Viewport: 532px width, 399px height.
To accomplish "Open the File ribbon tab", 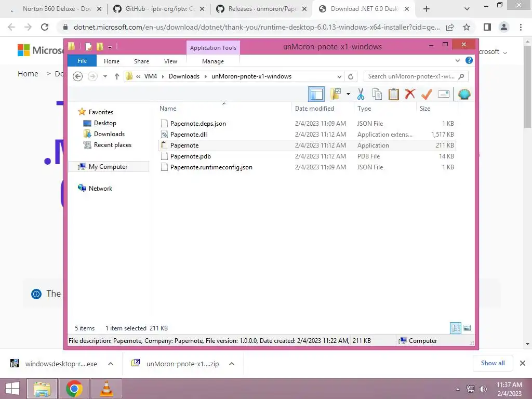I will [82, 61].
